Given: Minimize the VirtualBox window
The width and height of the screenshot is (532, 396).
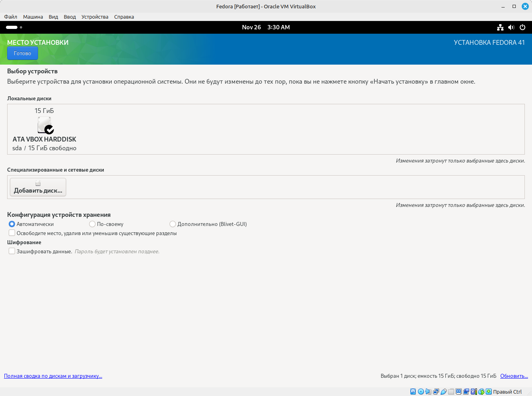Looking at the screenshot, I should pos(503,6).
